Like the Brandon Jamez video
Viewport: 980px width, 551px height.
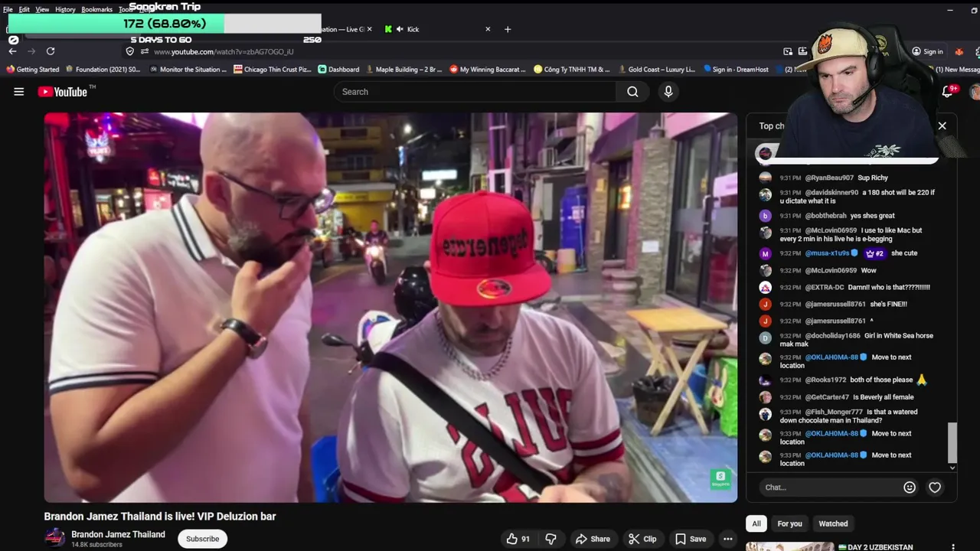coord(518,539)
